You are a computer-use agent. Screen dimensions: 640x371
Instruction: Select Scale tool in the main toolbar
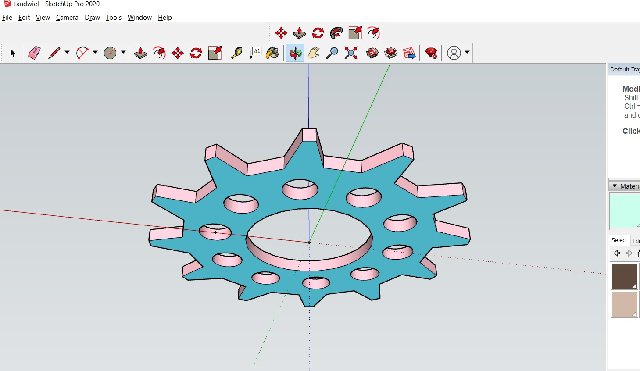click(215, 53)
